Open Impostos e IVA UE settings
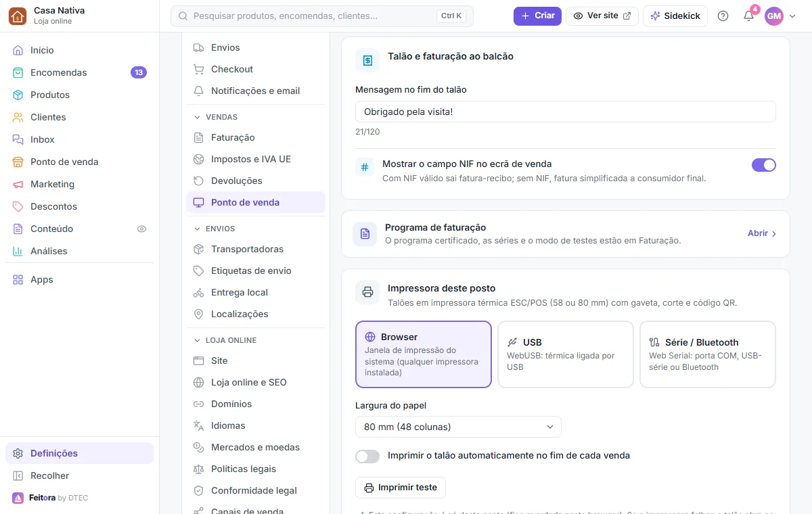This screenshot has height=514, width=812. pos(256,159)
